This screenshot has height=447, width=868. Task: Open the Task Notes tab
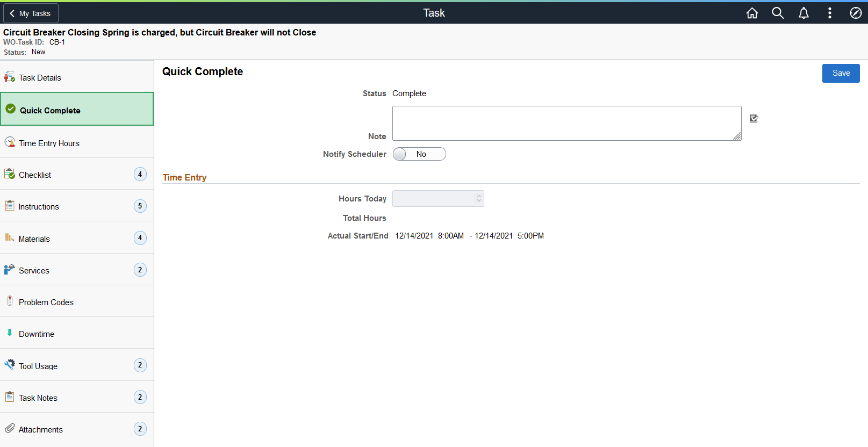(x=77, y=396)
